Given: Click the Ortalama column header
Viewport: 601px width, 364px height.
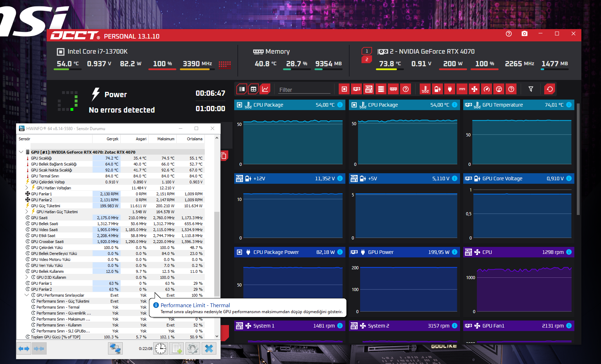Looking at the screenshot, I should (x=190, y=139).
